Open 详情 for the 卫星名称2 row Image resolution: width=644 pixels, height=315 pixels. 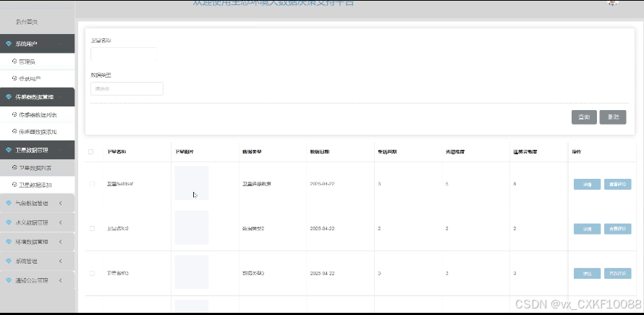pos(588,229)
